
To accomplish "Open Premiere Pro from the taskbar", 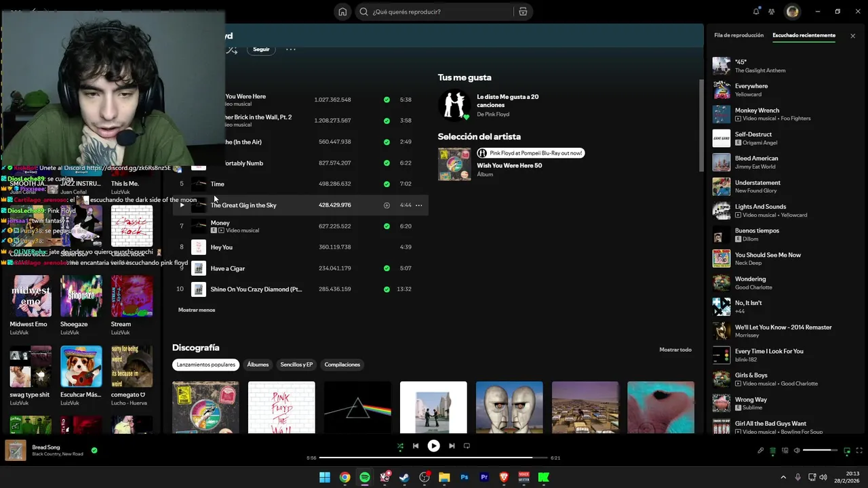I will point(484,477).
